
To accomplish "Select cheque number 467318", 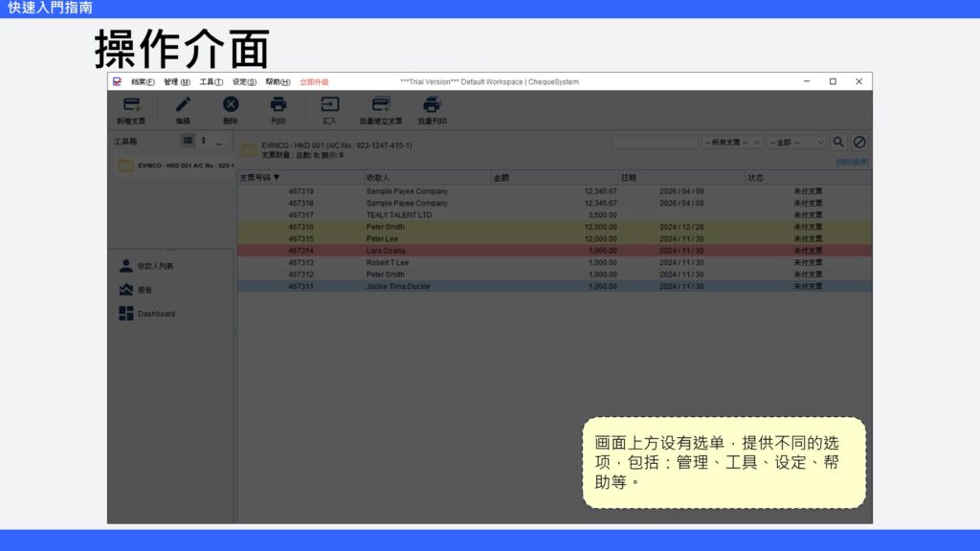I will pyautogui.click(x=301, y=203).
